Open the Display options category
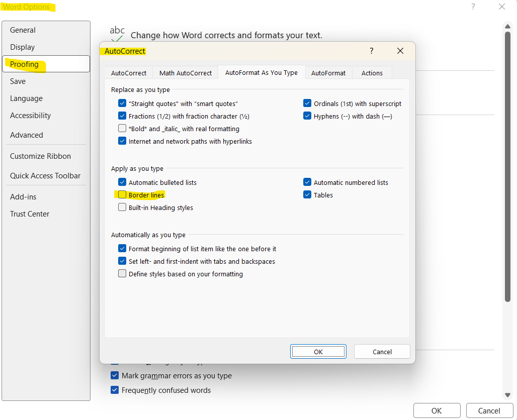Screen dimensions: 517x420 tap(46, 47)
